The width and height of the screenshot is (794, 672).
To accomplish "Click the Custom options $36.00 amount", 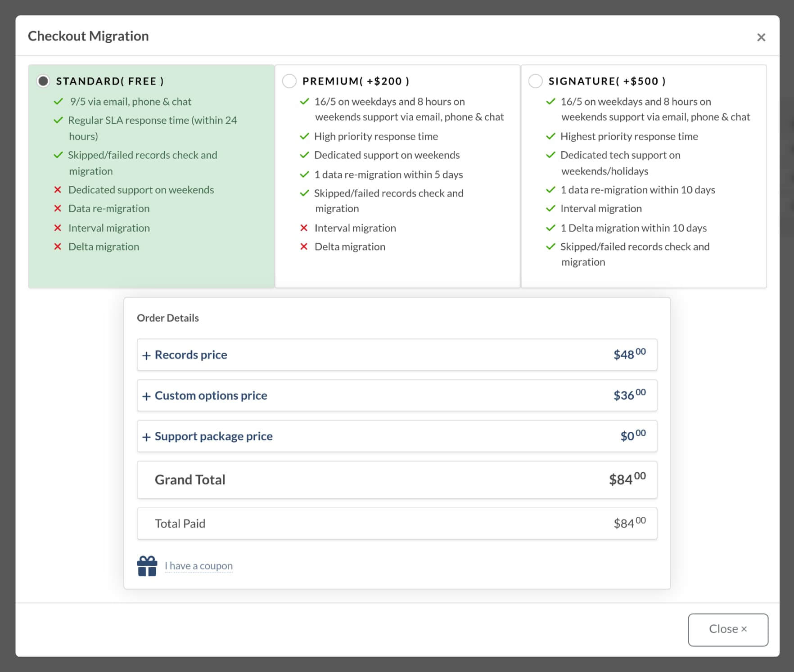I will [629, 394].
